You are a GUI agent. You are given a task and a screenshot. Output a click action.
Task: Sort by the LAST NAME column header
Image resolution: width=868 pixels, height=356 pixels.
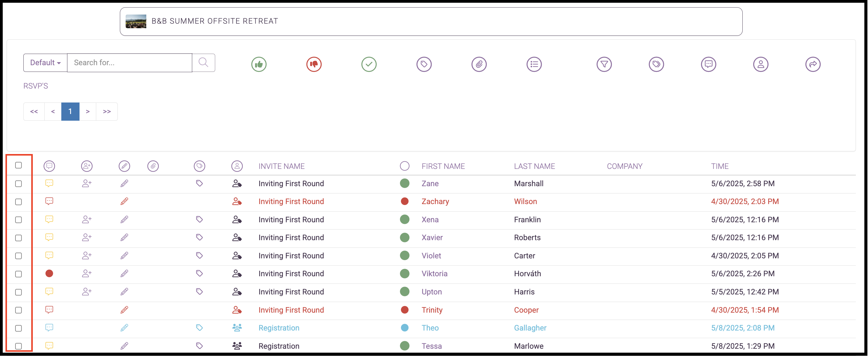pos(534,166)
